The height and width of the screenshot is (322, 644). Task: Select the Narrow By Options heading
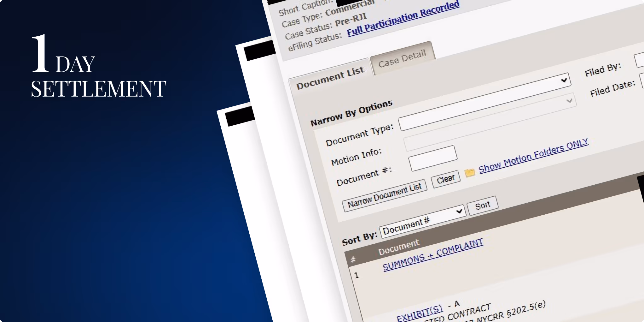click(351, 113)
